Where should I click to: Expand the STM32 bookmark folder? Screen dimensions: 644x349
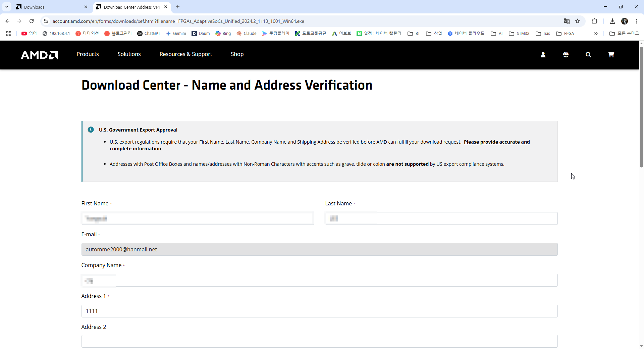(519, 34)
